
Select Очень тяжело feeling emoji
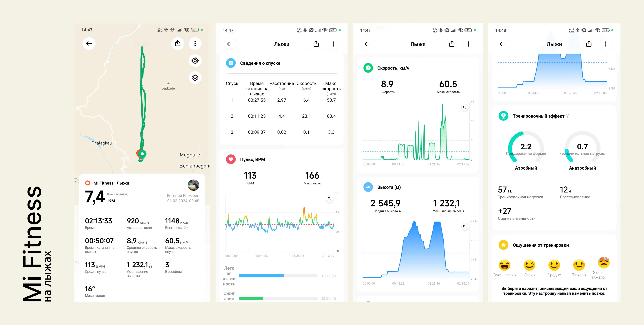click(603, 262)
